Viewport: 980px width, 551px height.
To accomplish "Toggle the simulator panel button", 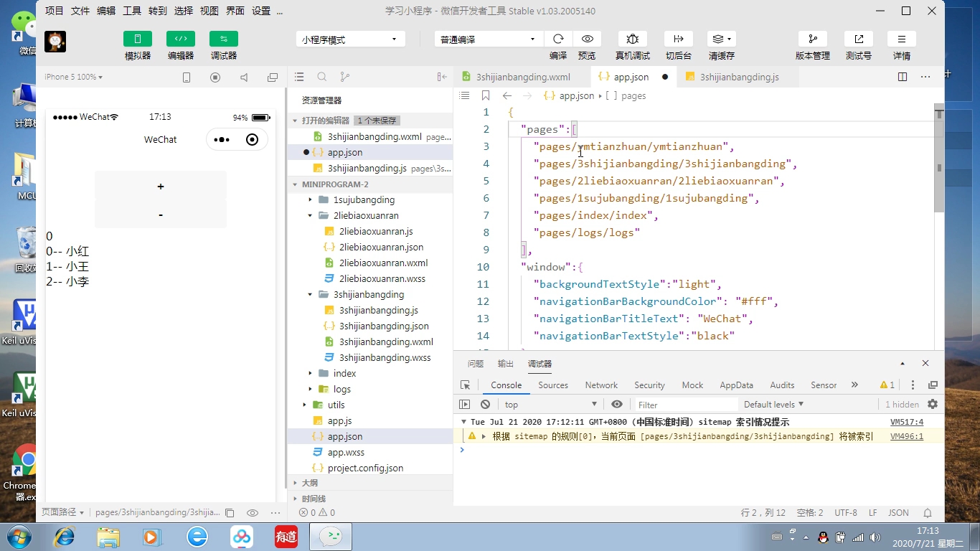I will pyautogui.click(x=138, y=39).
